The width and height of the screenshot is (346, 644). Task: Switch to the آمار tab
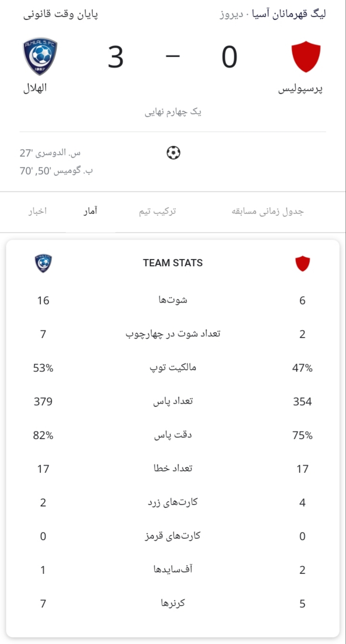click(90, 211)
